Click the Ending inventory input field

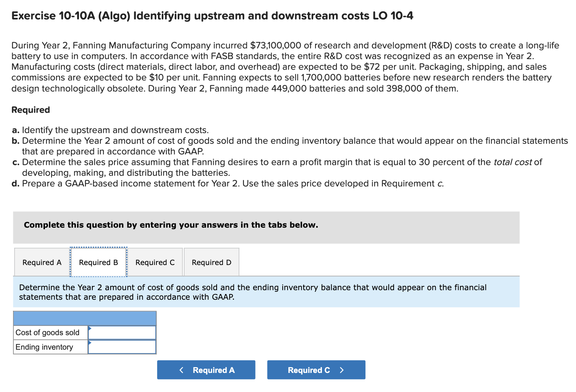tap(122, 347)
